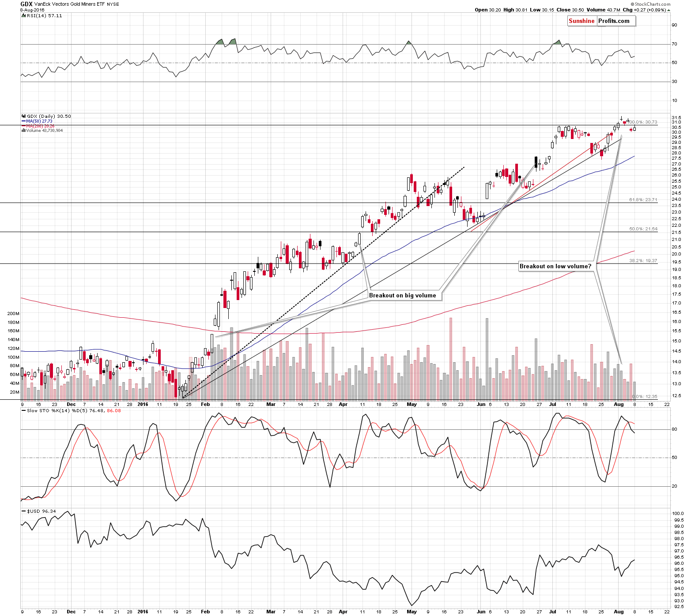Click the 61.8%: 23.71 Fibonacci level label
This screenshot has height=616, width=691.
[643, 200]
